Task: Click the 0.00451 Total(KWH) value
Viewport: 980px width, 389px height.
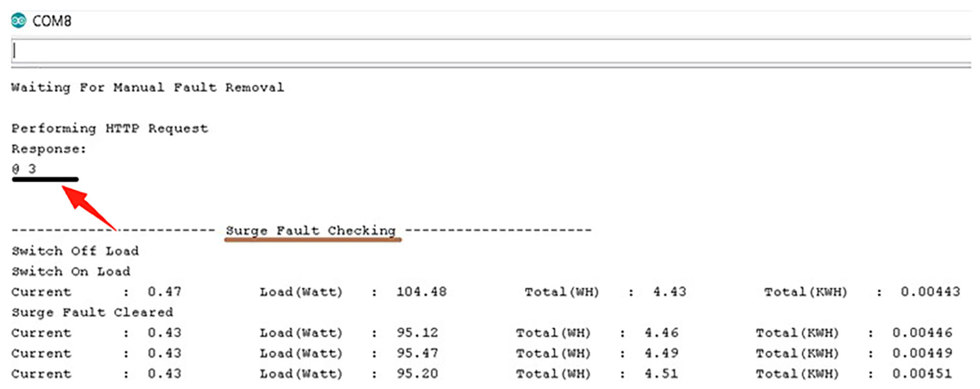Action: pyautogui.click(x=922, y=374)
